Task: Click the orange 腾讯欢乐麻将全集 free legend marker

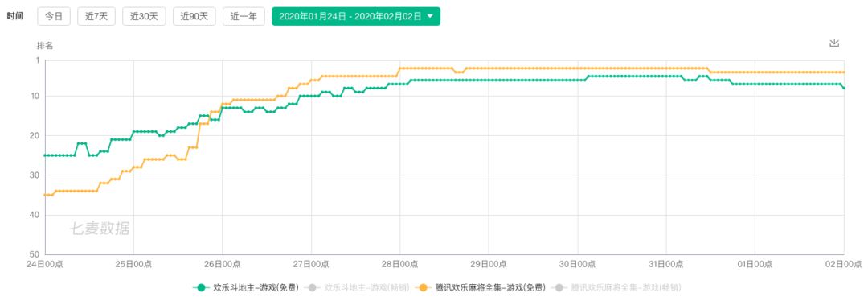Action: [x=424, y=288]
